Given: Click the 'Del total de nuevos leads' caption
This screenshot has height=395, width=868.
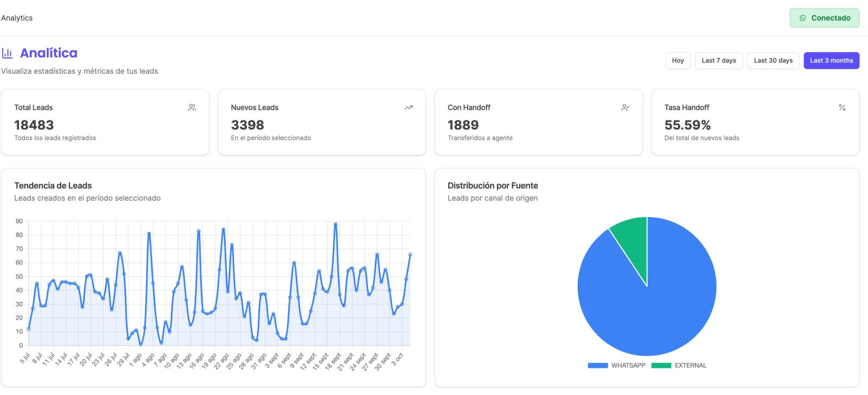Looking at the screenshot, I should point(702,138).
